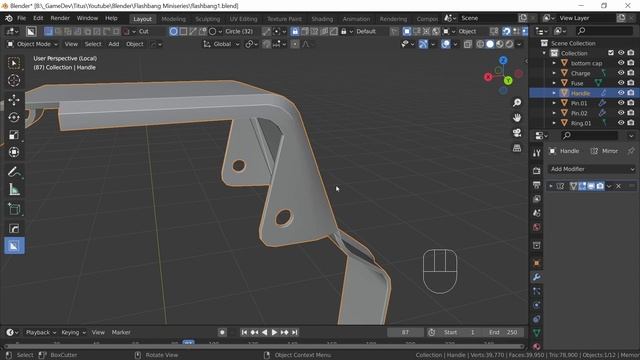Select the Measure tool

coord(14,189)
